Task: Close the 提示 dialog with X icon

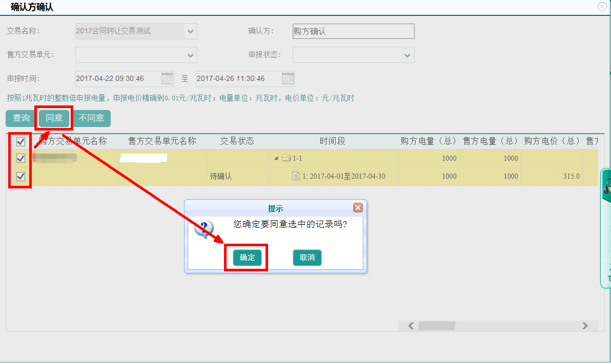Action: (x=358, y=207)
